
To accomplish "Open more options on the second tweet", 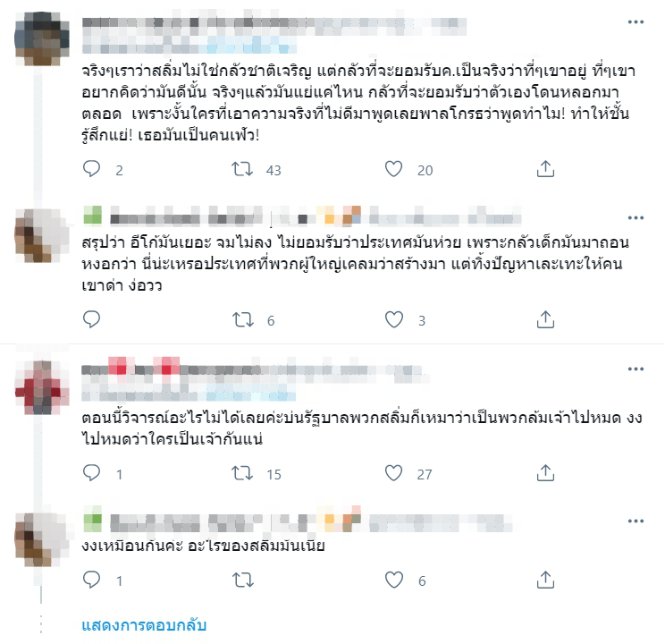I will (636, 217).
